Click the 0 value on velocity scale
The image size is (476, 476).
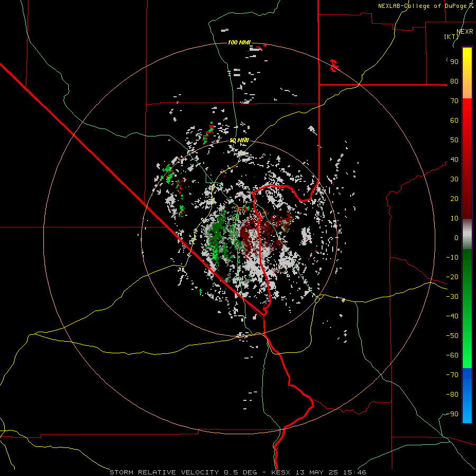(x=456, y=238)
